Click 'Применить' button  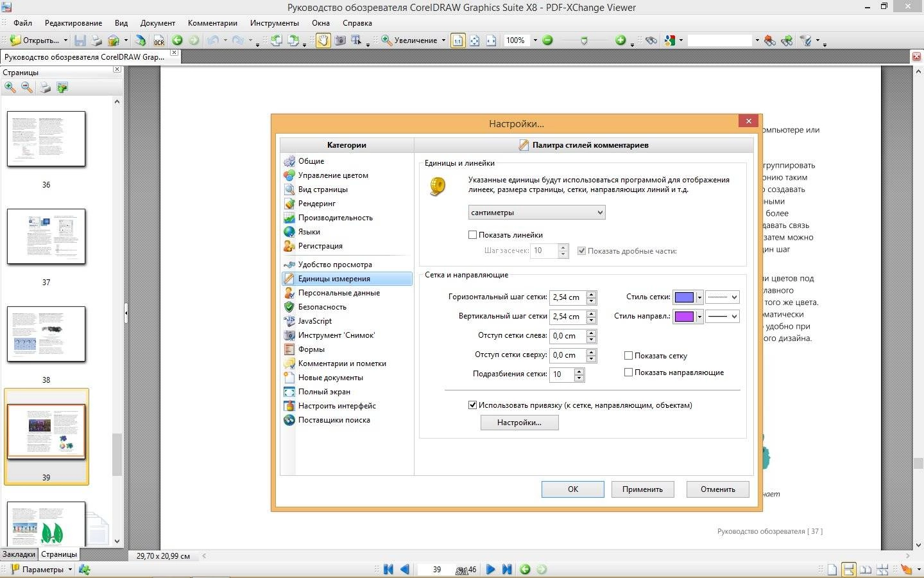[642, 489]
